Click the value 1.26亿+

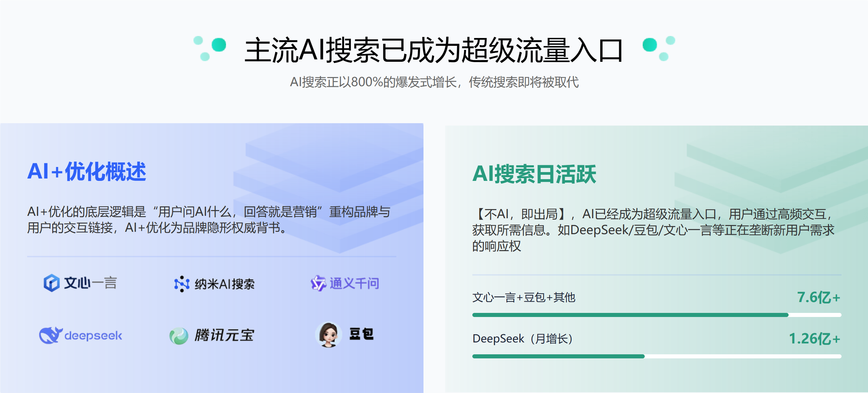(815, 339)
